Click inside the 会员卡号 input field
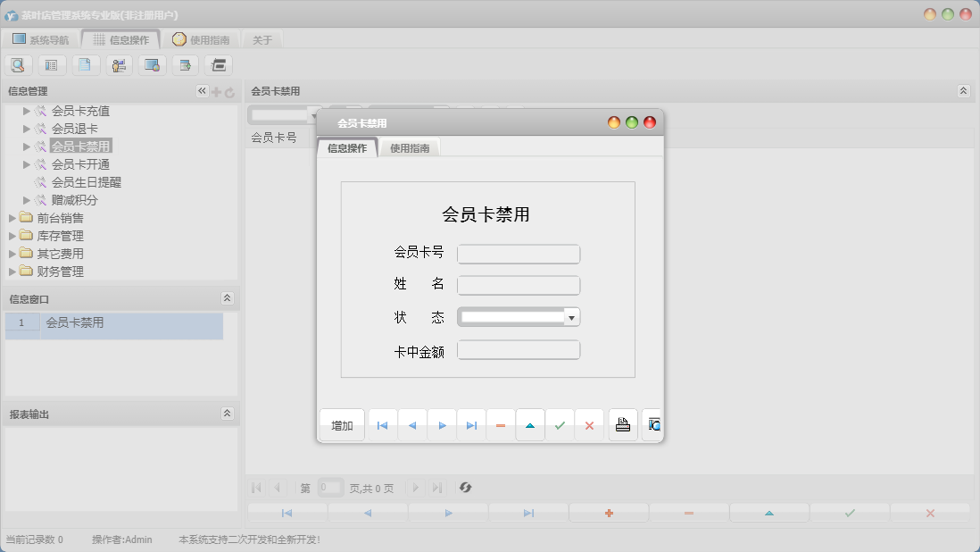This screenshot has width=980, height=552. (518, 254)
